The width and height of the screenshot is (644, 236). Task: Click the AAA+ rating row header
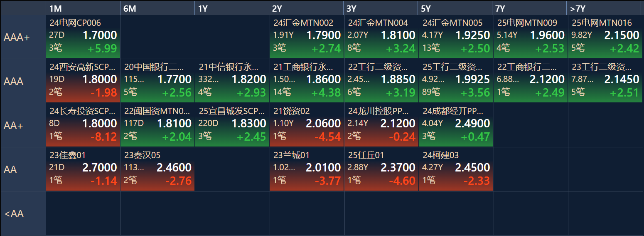coord(23,37)
